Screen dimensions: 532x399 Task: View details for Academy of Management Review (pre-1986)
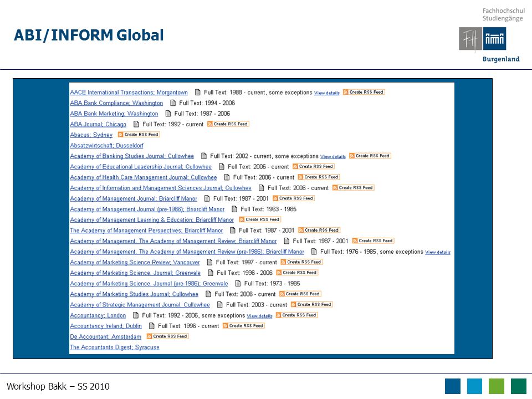[x=438, y=253]
